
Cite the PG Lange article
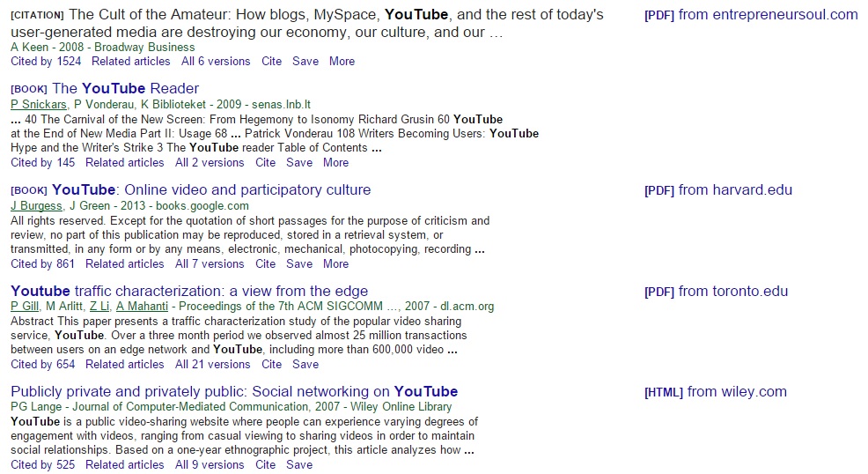265,465
